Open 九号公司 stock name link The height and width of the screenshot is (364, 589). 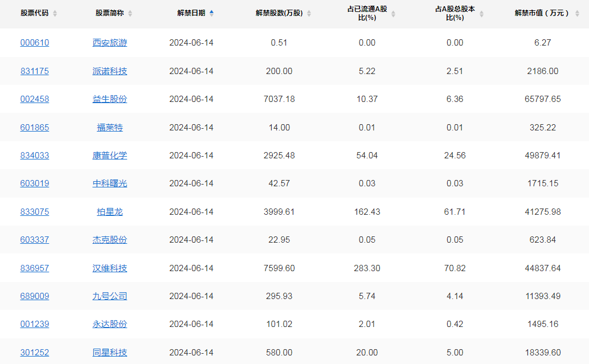click(x=110, y=296)
